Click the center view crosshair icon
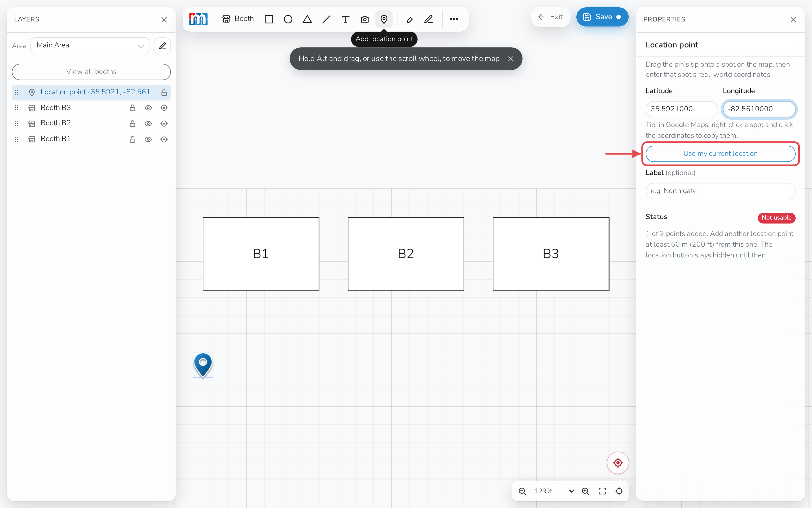The width and height of the screenshot is (812, 508). point(619,491)
